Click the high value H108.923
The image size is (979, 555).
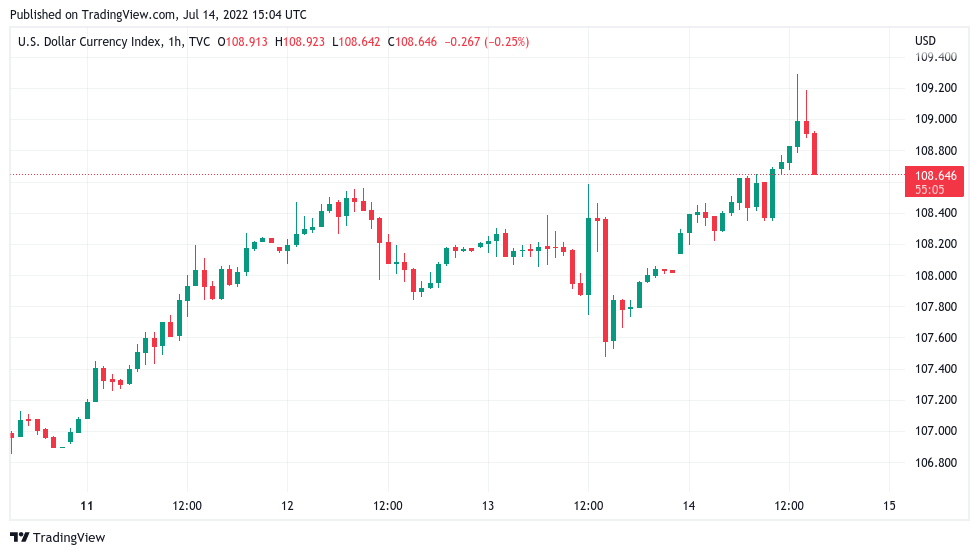[x=301, y=41]
